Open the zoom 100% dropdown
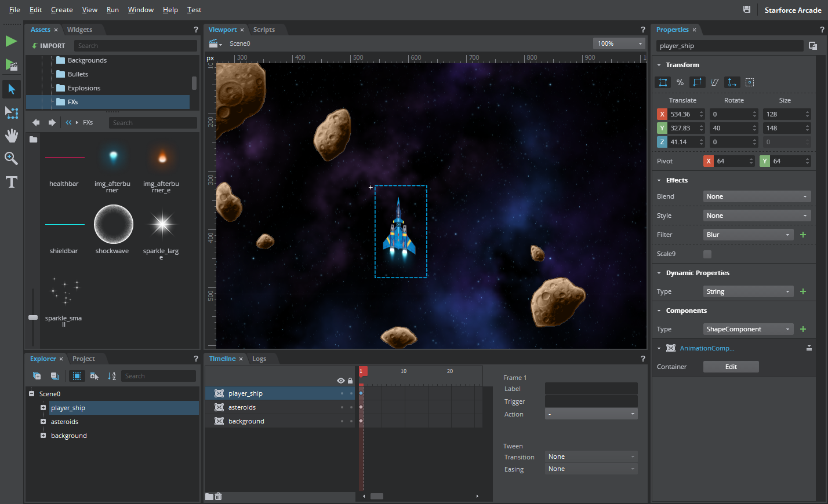 point(620,43)
